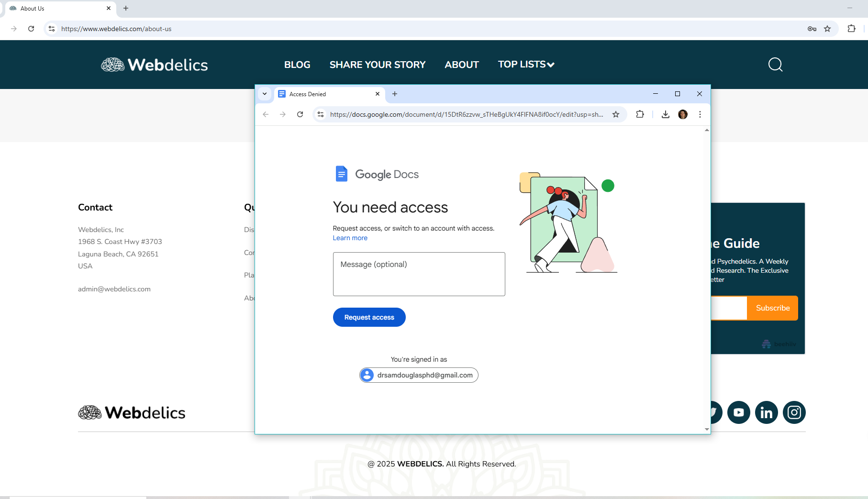
Task: Click the drsamdouglasphd@gmail.com account chip
Action: pos(419,375)
